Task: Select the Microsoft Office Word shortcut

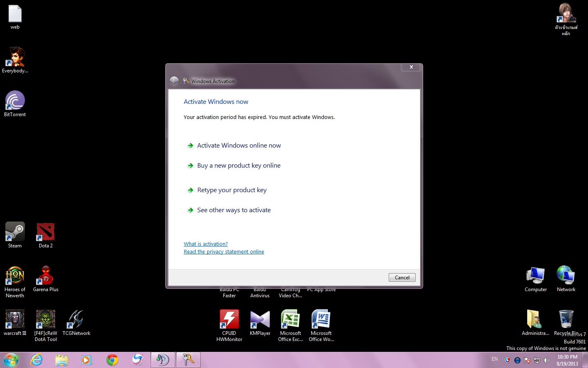Action: 321,326
